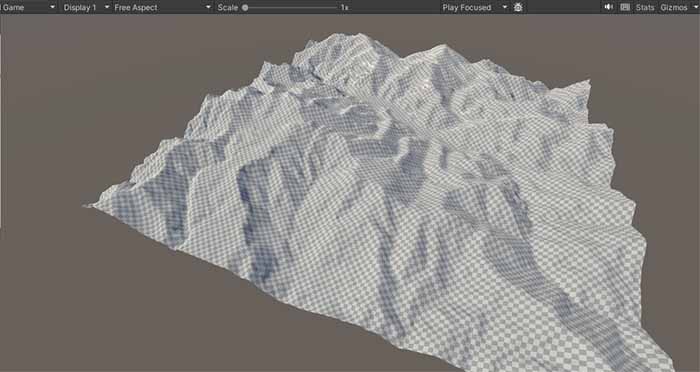Click the Scale slider handle
Screen dimensions: 700x372
click(x=245, y=8)
